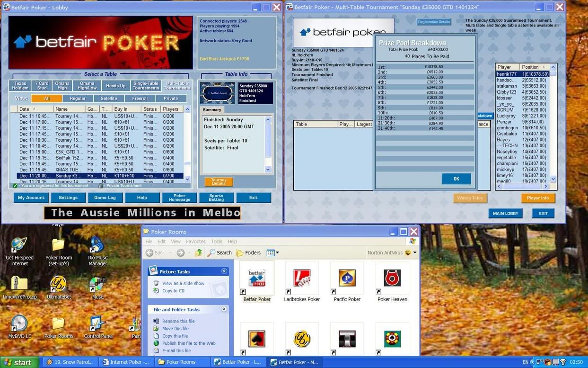
Task: Select the Satellite view filter
Action: pos(109,99)
